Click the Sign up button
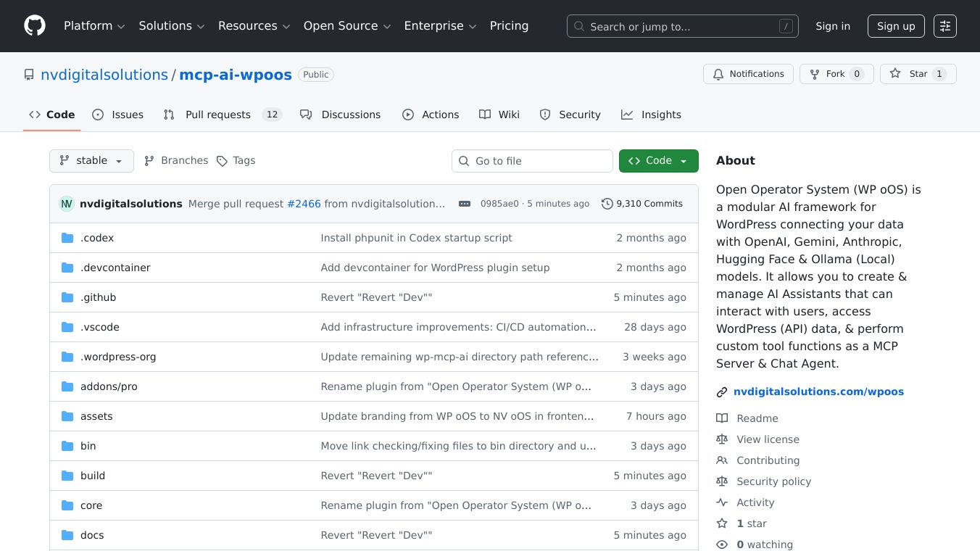This screenshot has width=980, height=551. (896, 26)
